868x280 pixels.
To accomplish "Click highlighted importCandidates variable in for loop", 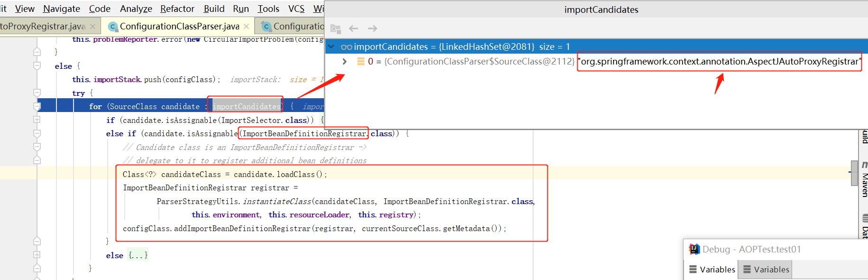I will point(246,106).
